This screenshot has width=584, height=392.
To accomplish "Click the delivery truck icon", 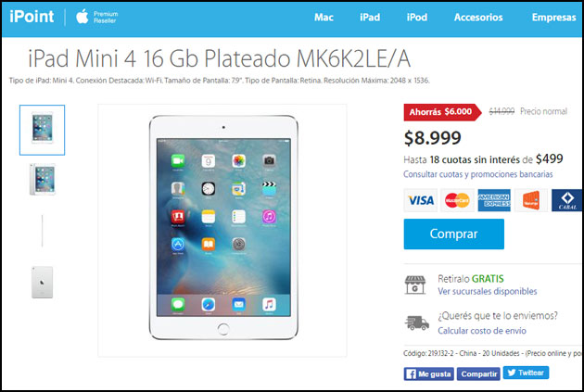I will tap(417, 322).
